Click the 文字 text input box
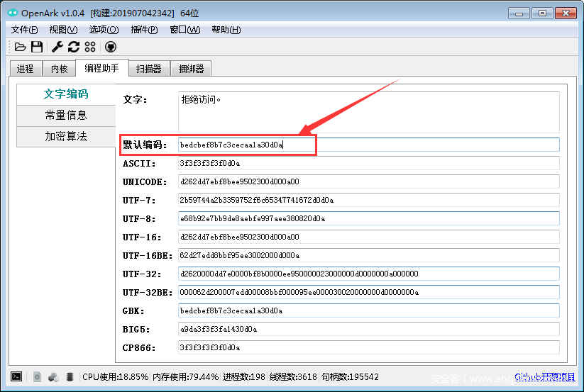584x392 pixels. pos(368,111)
